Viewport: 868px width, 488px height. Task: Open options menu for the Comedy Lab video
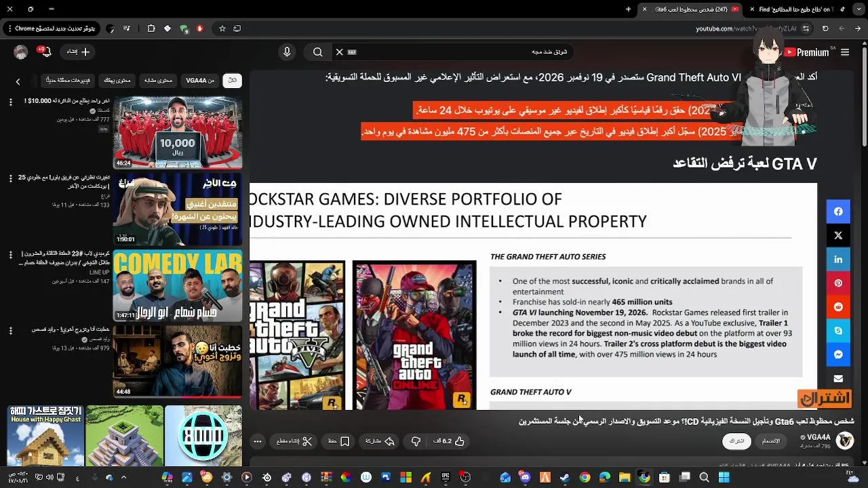click(10, 255)
